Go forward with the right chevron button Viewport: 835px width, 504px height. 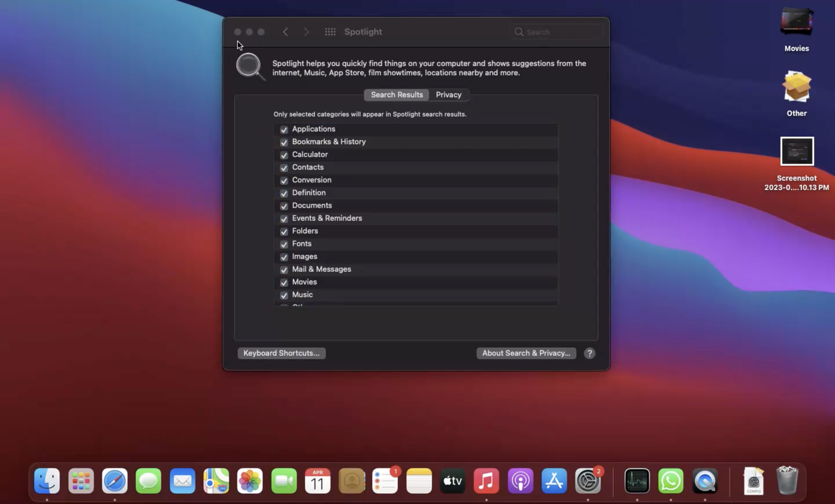306,32
